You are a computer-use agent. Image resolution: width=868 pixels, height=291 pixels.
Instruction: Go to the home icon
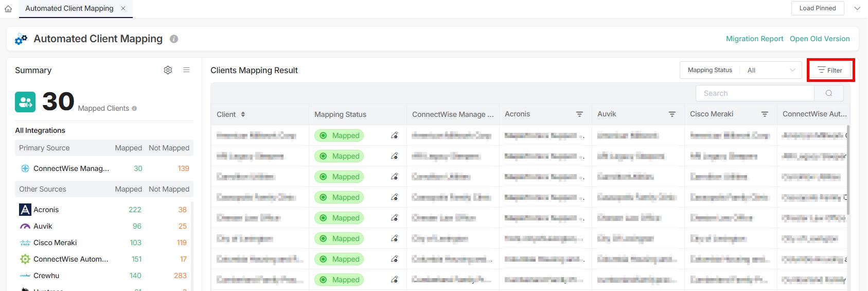click(x=8, y=9)
